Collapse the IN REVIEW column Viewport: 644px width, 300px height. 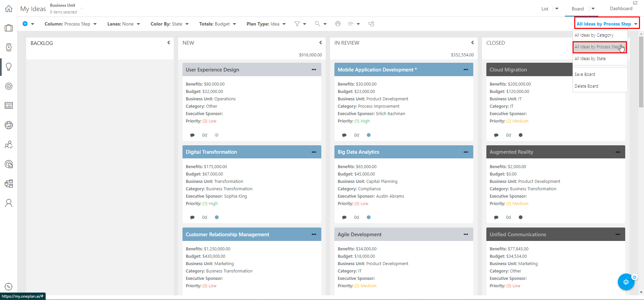pyautogui.click(x=473, y=43)
